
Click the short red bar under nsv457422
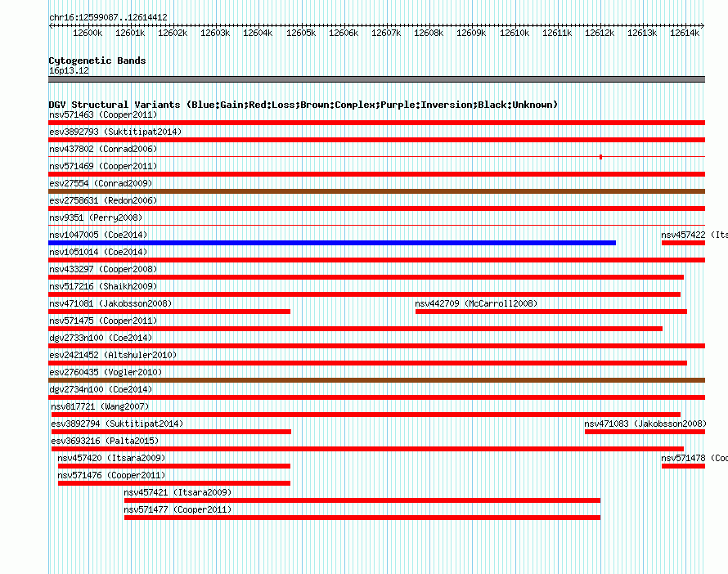click(x=684, y=243)
